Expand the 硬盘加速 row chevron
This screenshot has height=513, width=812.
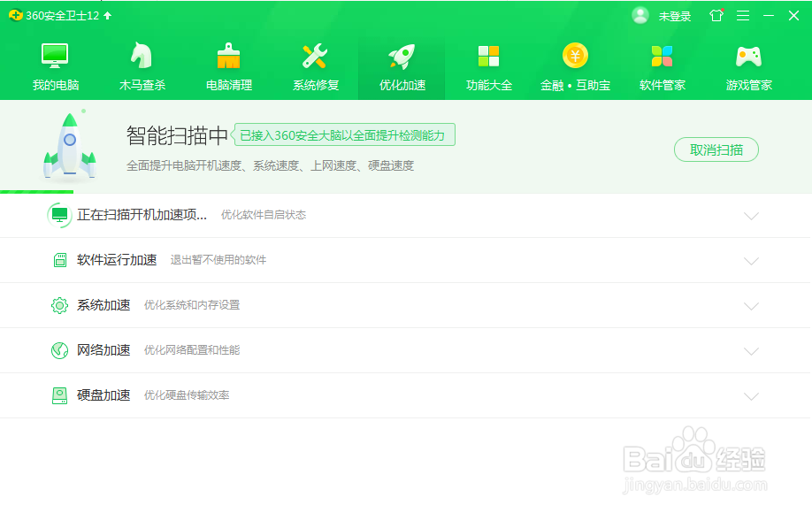tap(751, 396)
